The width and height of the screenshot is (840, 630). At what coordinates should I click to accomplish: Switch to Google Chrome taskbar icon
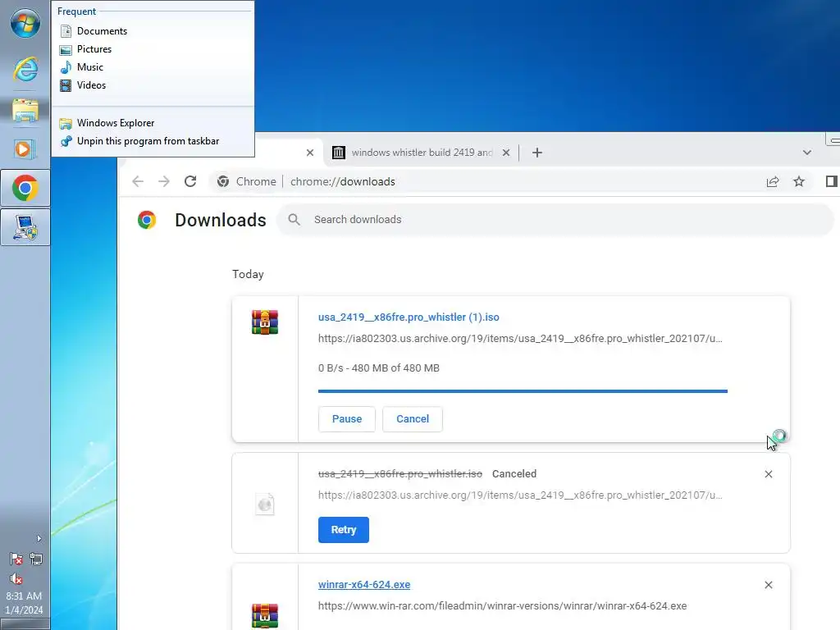tap(25, 188)
